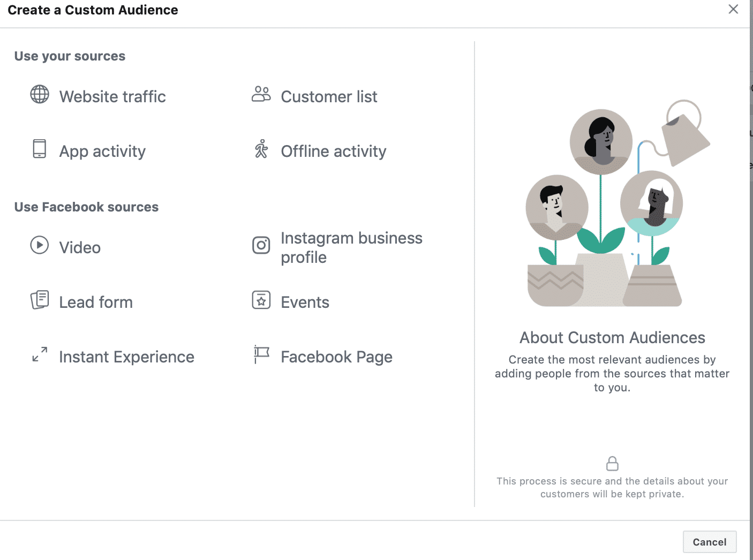
Task: Close the Create a Custom Audience dialog
Action: tap(733, 9)
